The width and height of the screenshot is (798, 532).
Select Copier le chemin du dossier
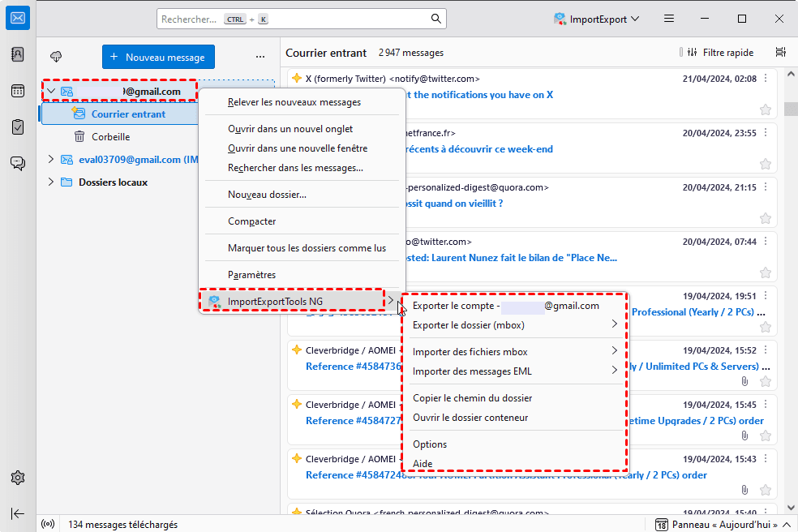point(514,398)
